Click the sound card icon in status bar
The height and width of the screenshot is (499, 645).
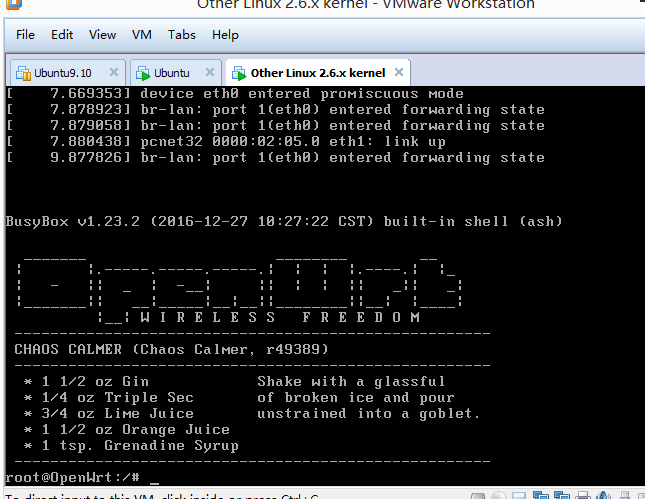coord(603,495)
